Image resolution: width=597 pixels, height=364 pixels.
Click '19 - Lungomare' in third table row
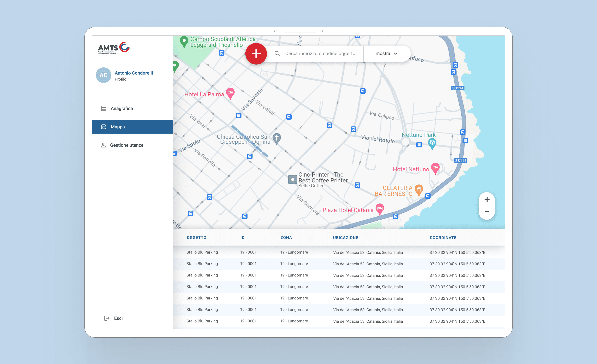294,275
